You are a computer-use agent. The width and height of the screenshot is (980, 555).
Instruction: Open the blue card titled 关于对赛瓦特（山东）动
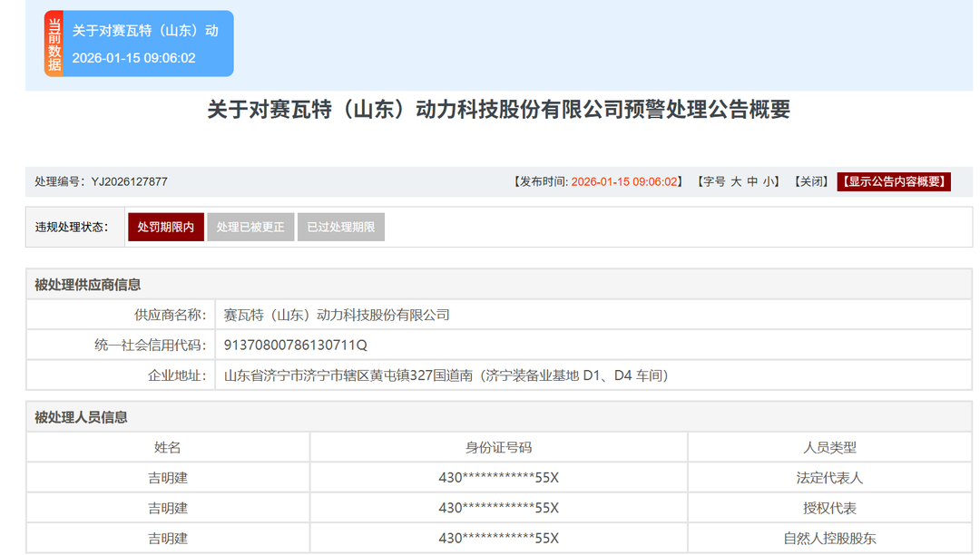(145, 44)
